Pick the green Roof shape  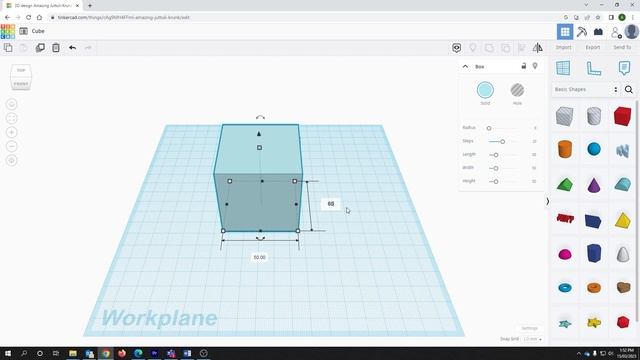click(565, 184)
